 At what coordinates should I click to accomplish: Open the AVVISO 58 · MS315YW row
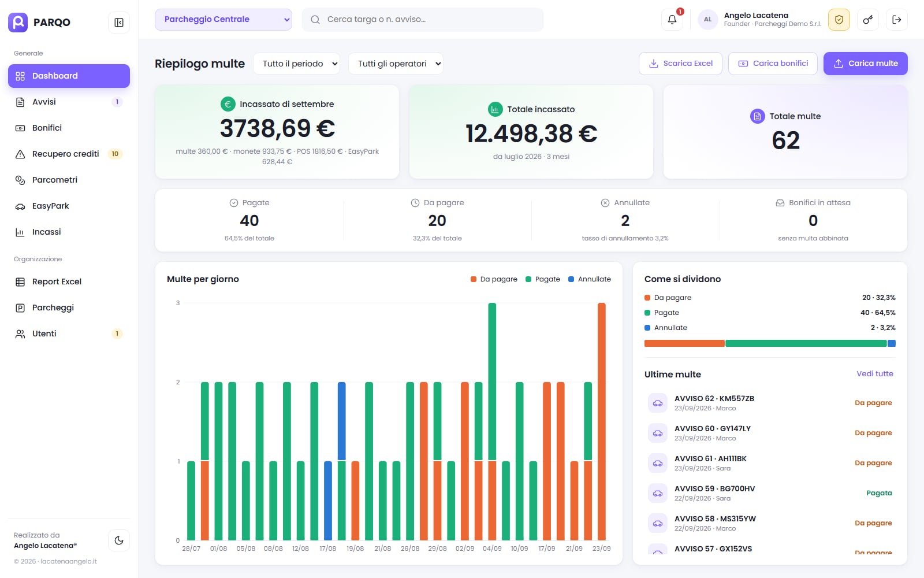point(770,523)
